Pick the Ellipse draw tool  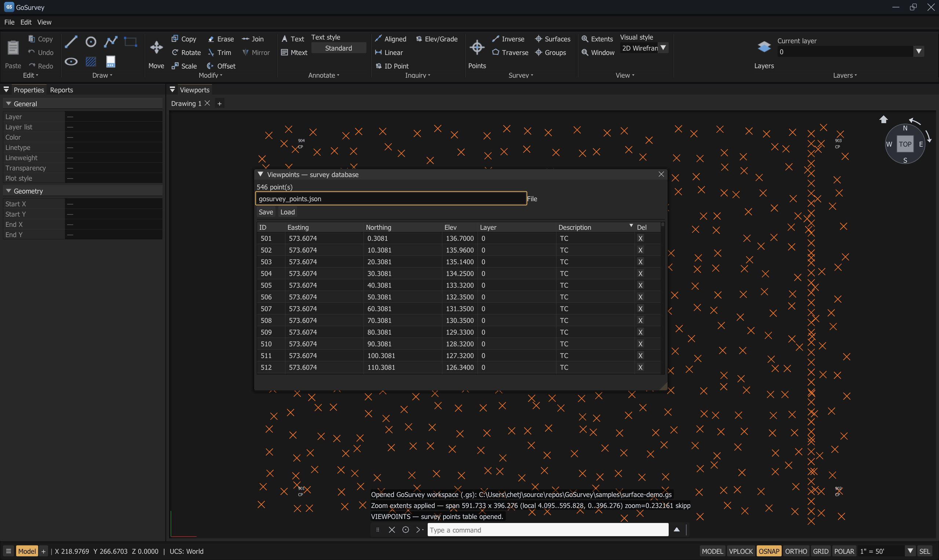[71, 62]
